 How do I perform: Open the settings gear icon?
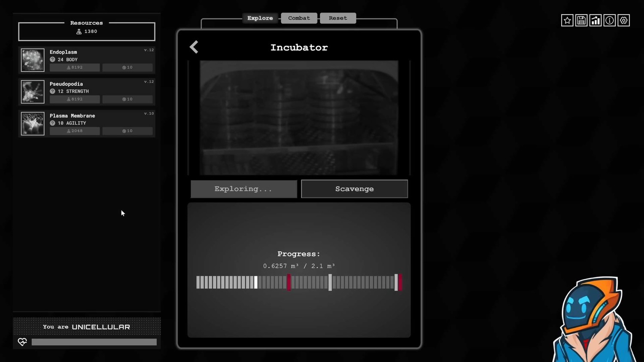point(624,21)
